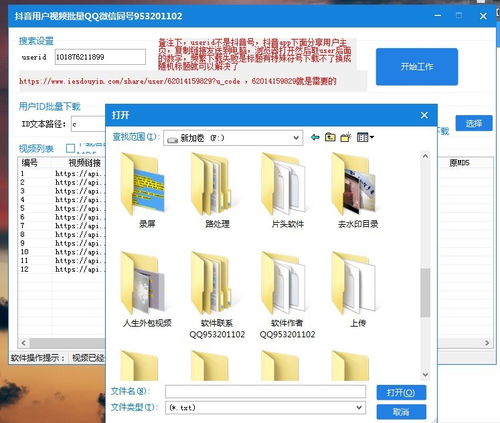Click right arrow of video list horizontal scrollbar
This screenshot has width=500, height=423.
pos(487,343)
